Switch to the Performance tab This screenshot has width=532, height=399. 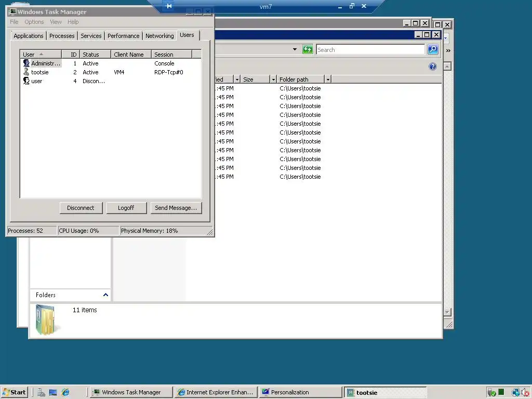124,36
